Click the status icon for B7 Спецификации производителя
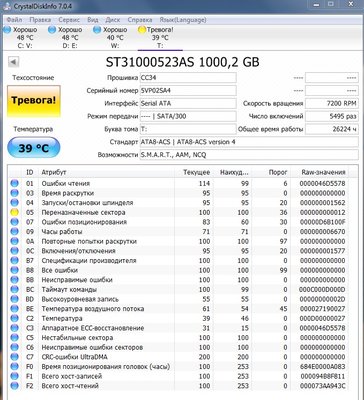364x400 pixels. pos(14,261)
